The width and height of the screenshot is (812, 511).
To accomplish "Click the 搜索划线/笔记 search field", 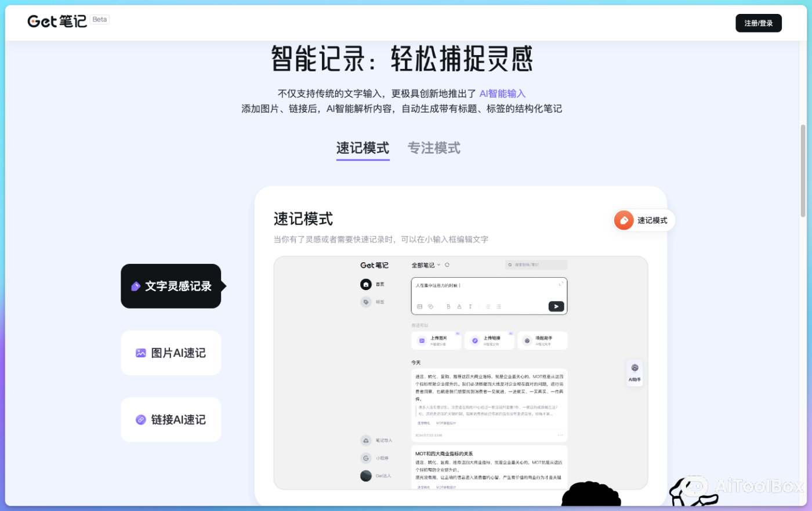I will 536,264.
